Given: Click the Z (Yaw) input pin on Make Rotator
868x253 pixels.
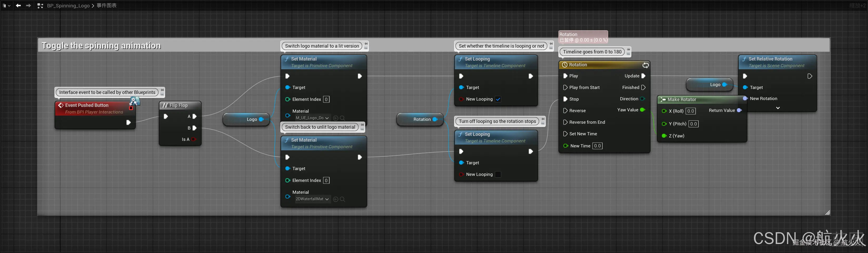Looking at the screenshot, I should point(664,136).
